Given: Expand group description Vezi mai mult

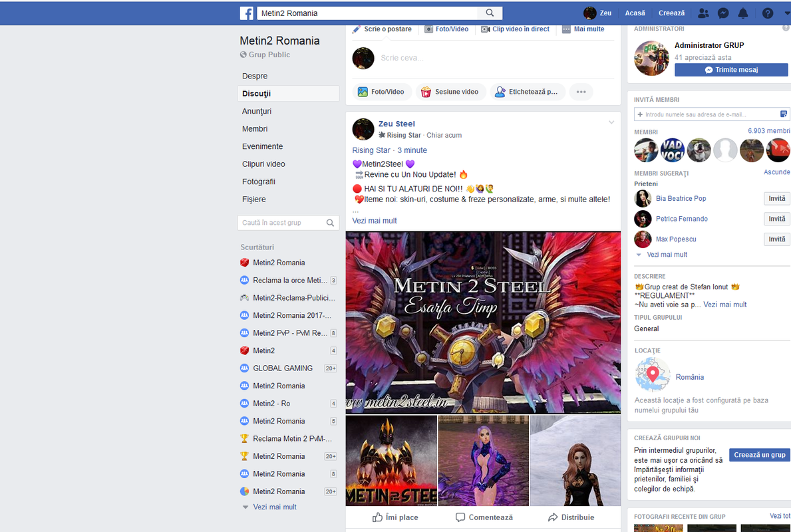Looking at the screenshot, I should [x=725, y=305].
